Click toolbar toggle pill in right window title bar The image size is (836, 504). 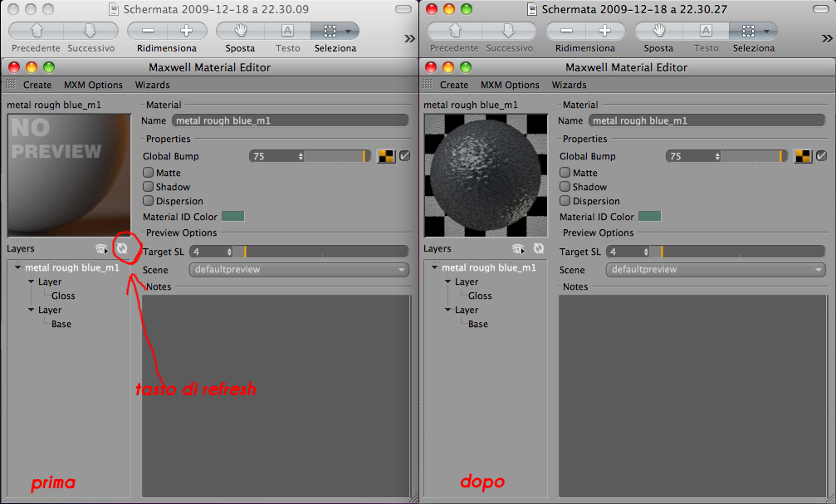(821, 9)
